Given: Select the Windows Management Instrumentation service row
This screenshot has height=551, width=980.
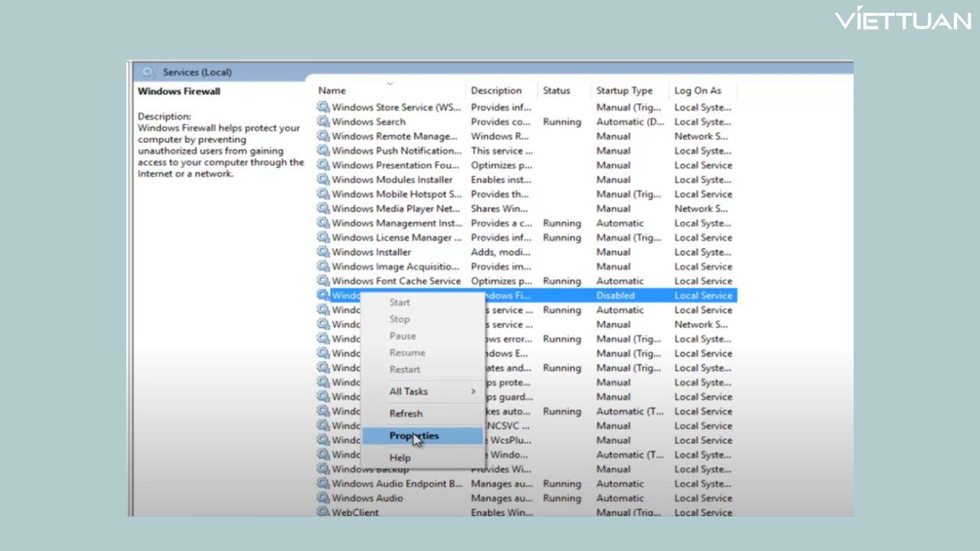Looking at the screenshot, I should point(397,223).
